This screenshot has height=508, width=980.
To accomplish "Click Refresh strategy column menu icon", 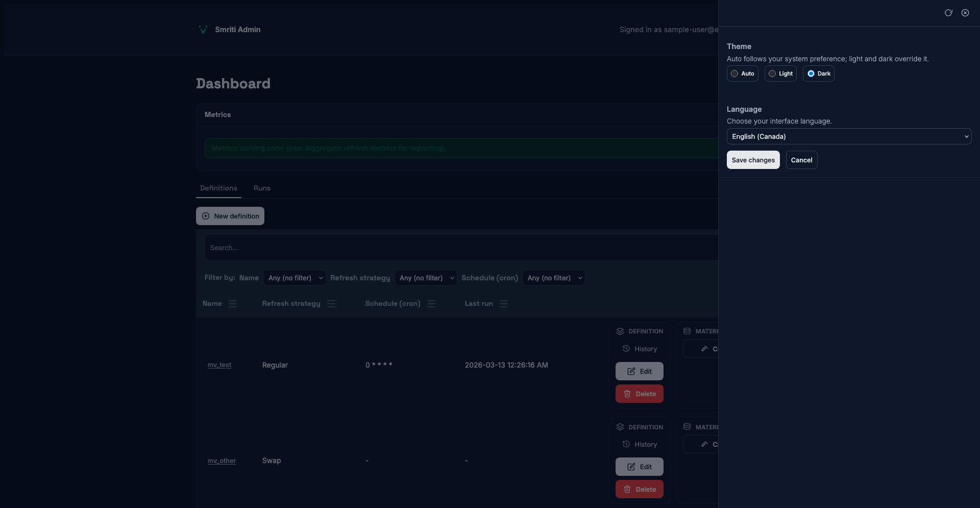I will 331,304.
